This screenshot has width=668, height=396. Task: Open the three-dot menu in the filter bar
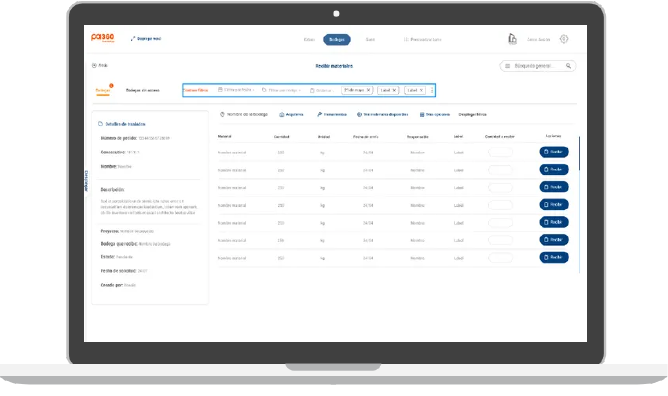point(432,90)
